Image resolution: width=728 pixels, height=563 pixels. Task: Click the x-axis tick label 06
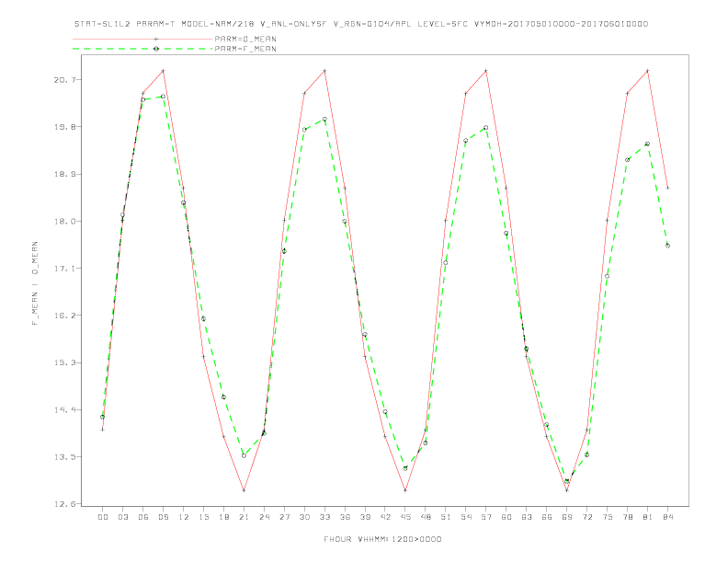(x=143, y=517)
